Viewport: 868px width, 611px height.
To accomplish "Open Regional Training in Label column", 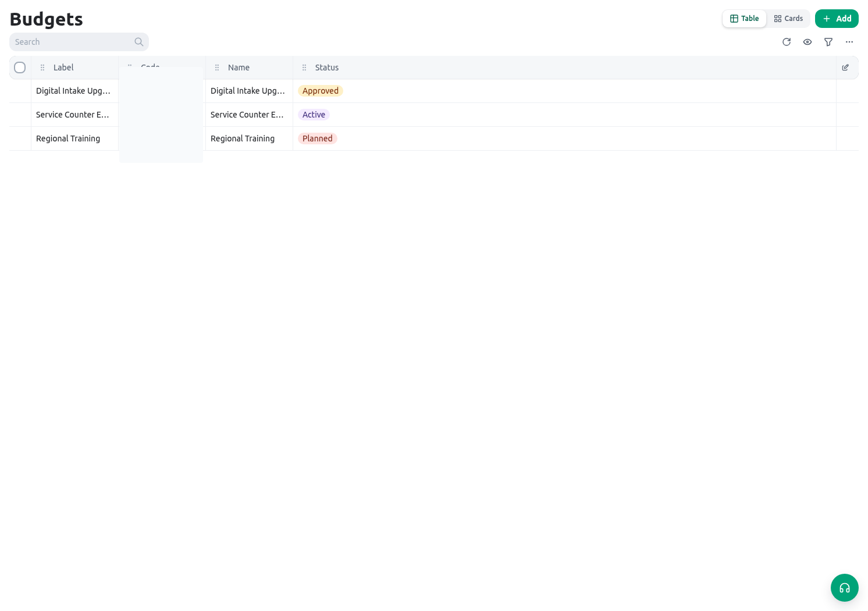I will tap(68, 138).
